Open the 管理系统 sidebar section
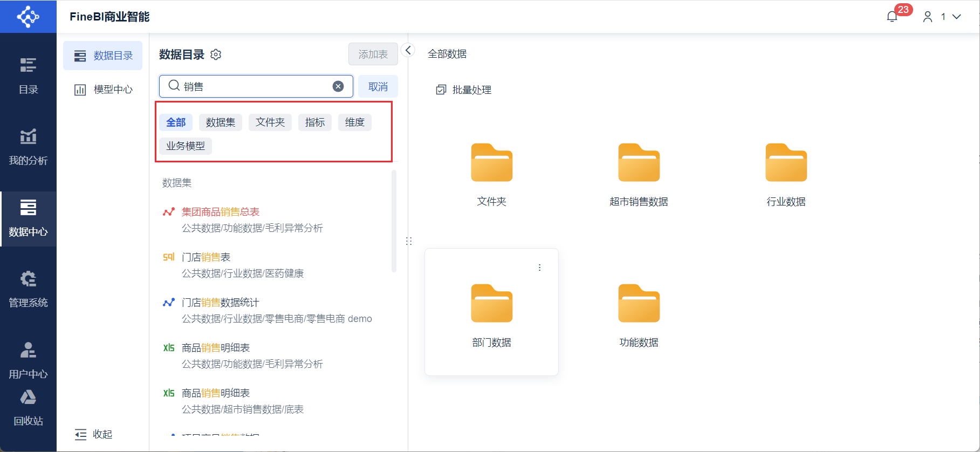The width and height of the screenshot is (980, 452). click(28, 290)
